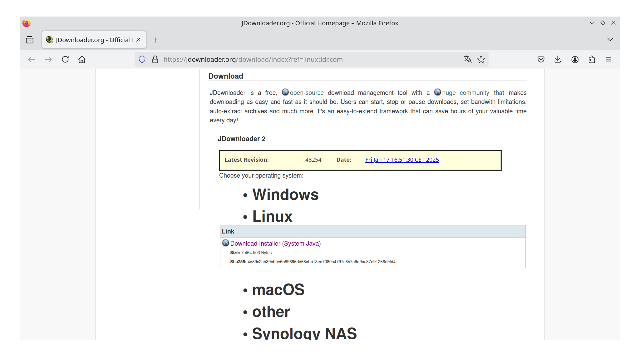Image resolution: width=640 pixels, height=364 pixels.
Task: Click the Firefox logo in title bar
Action: tap(27, 23)
